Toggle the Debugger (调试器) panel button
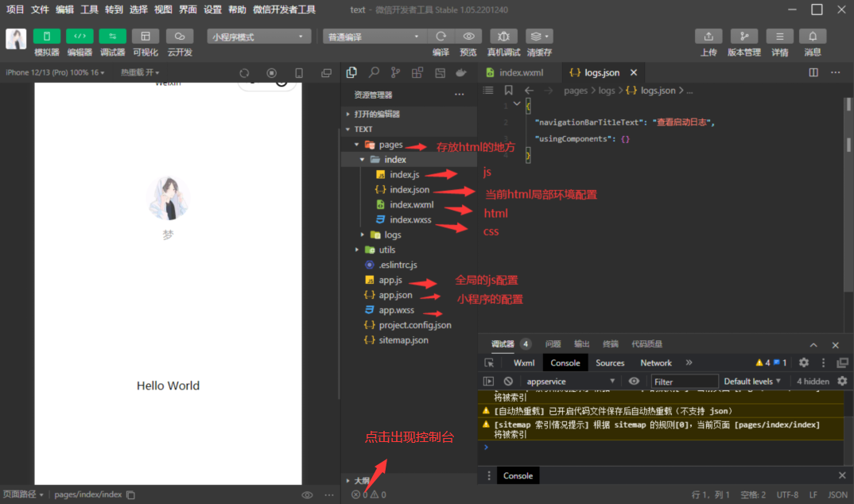854x504 pixels. [112, 37]
